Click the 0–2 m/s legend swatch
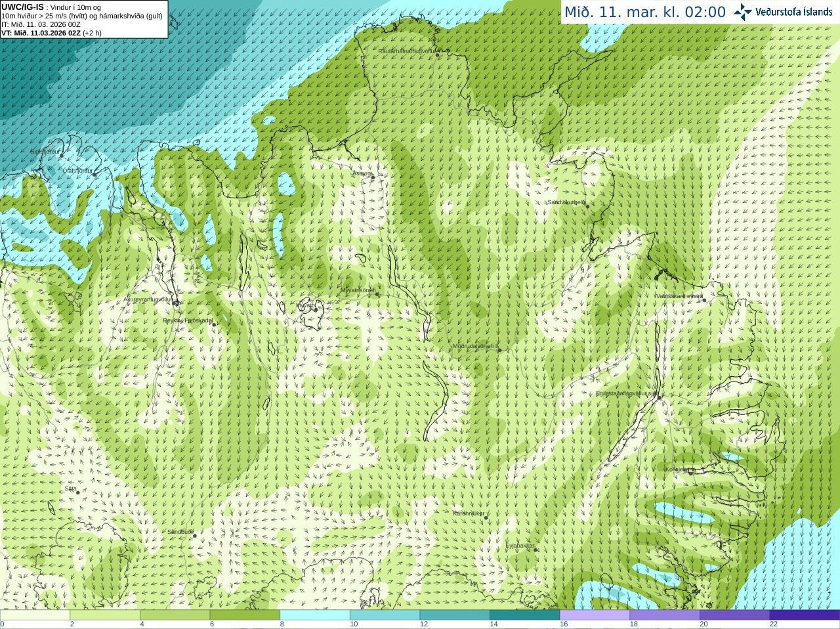The height and width of the screenshot is (629, 840). [x=35, y=615]
